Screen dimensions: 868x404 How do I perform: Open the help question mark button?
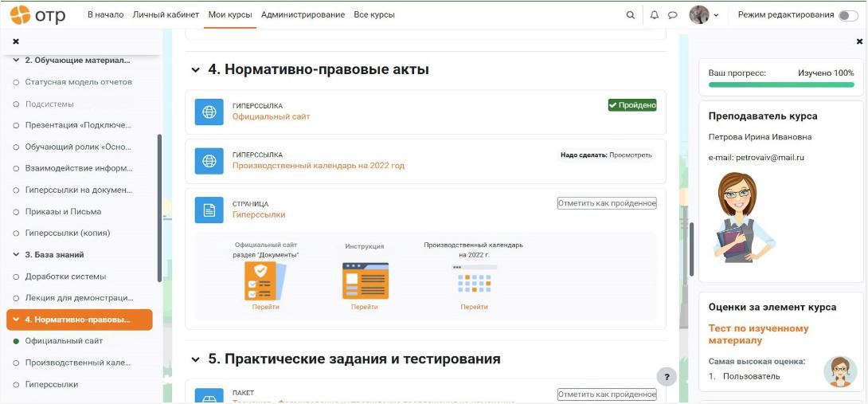pos(667,376)
